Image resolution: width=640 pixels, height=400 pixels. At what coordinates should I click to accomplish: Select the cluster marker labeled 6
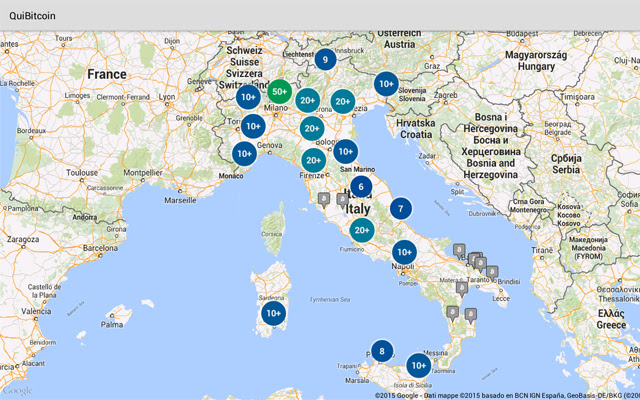[x=361, y=187]
